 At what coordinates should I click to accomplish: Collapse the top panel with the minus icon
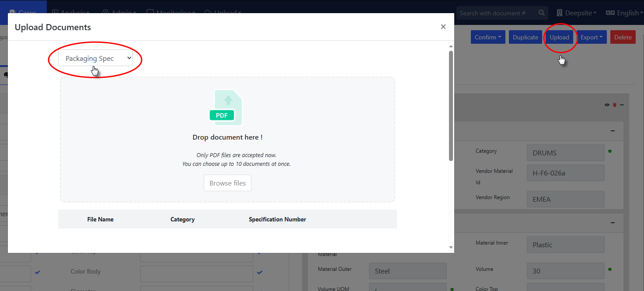coord(622,105)
